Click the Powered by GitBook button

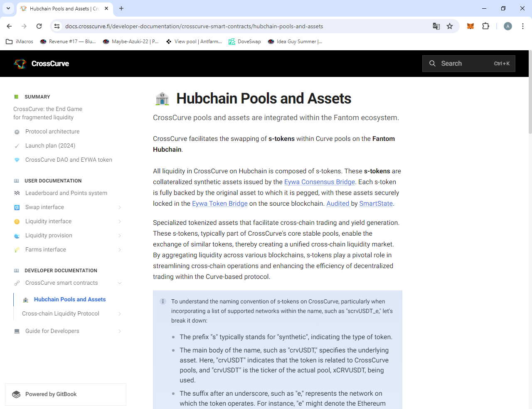[66, 394]
